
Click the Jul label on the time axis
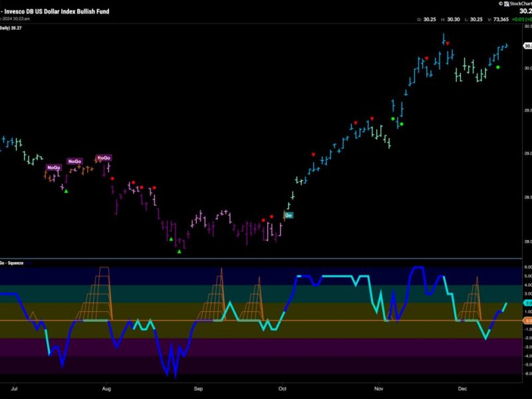[14, 388]
